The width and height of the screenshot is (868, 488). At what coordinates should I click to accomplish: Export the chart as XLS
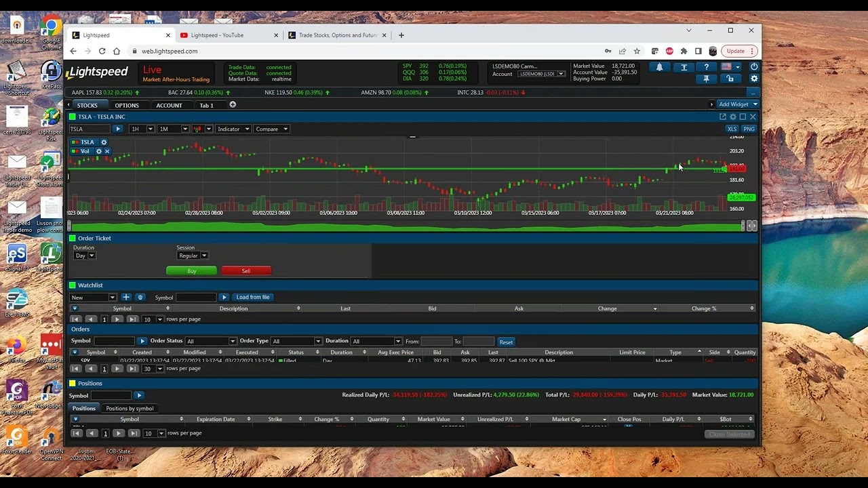[732, 129]
